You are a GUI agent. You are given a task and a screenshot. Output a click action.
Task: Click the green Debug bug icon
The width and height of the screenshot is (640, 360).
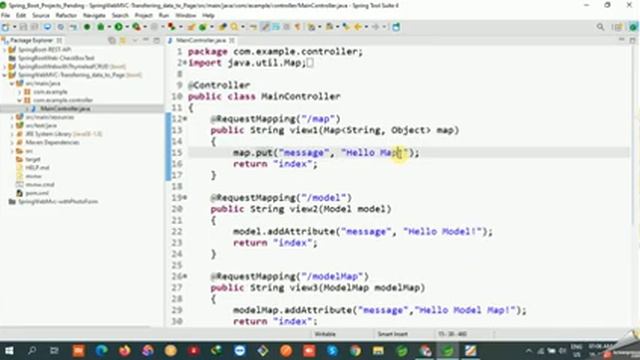click(x=100, y=27)
